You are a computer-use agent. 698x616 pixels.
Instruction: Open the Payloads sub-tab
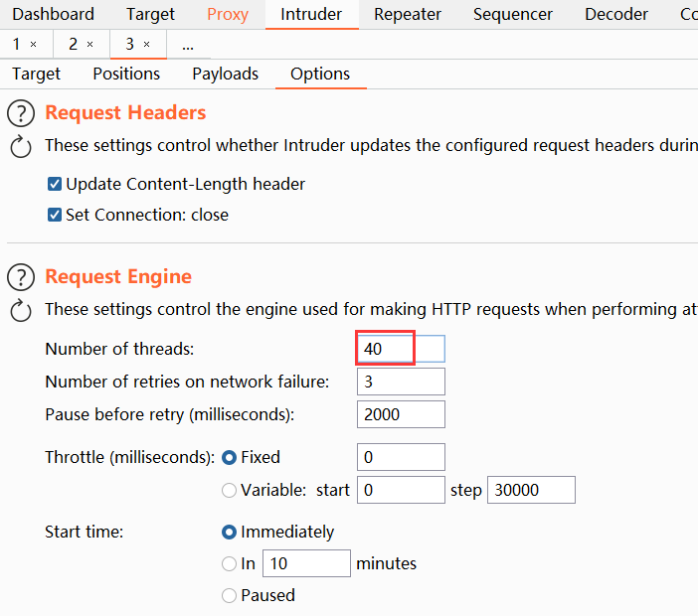pos(225,75)
